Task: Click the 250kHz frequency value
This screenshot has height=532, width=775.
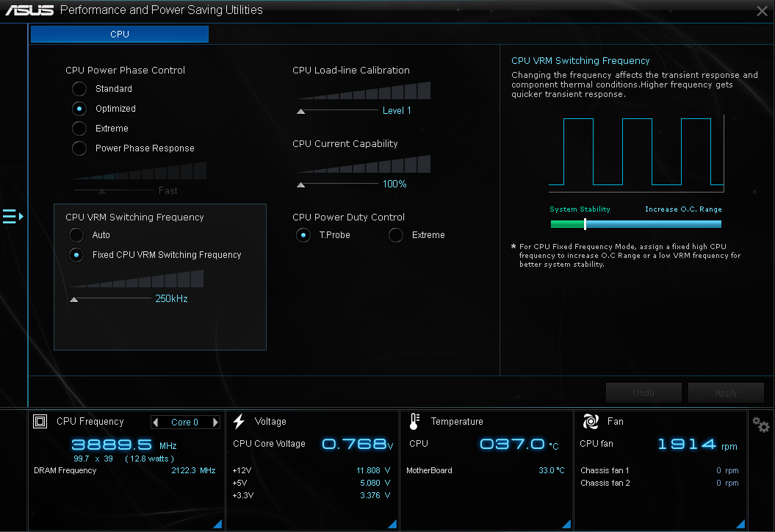Action: [171, 298]
